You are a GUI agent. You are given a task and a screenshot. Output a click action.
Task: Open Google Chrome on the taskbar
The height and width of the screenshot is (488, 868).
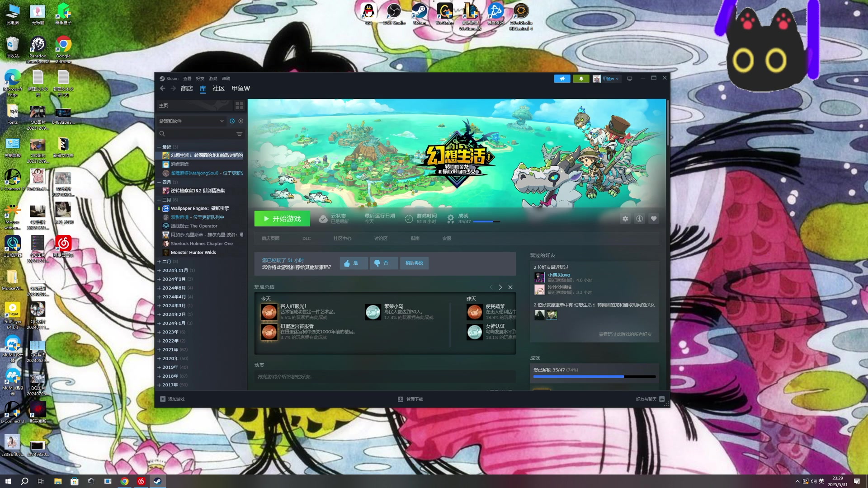[x=124, y=481]
